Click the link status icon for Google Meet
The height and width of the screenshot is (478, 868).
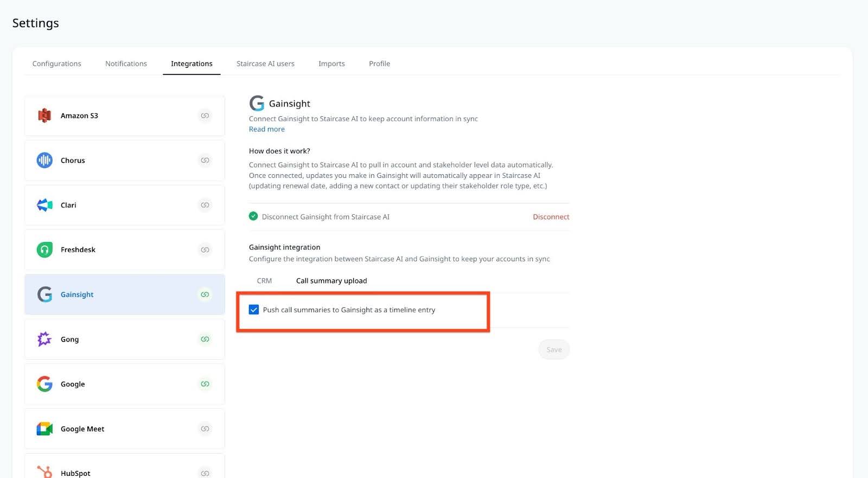click(x=205, y=429)
